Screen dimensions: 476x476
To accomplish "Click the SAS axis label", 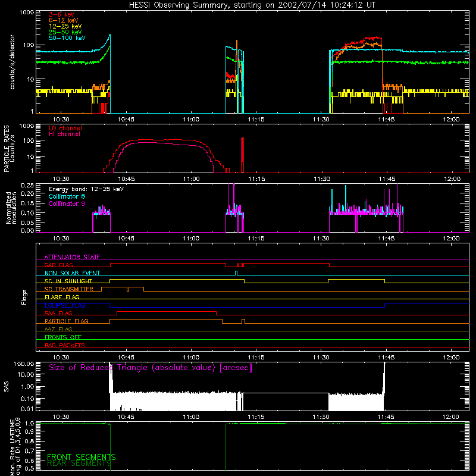I will tap(6, 387).
